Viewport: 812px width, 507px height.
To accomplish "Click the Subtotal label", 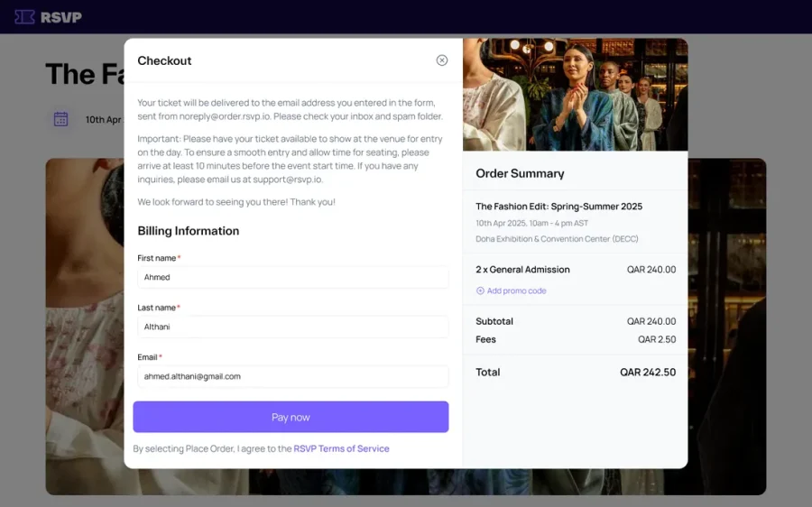I will pyautogui.click(x=494, y=321).
